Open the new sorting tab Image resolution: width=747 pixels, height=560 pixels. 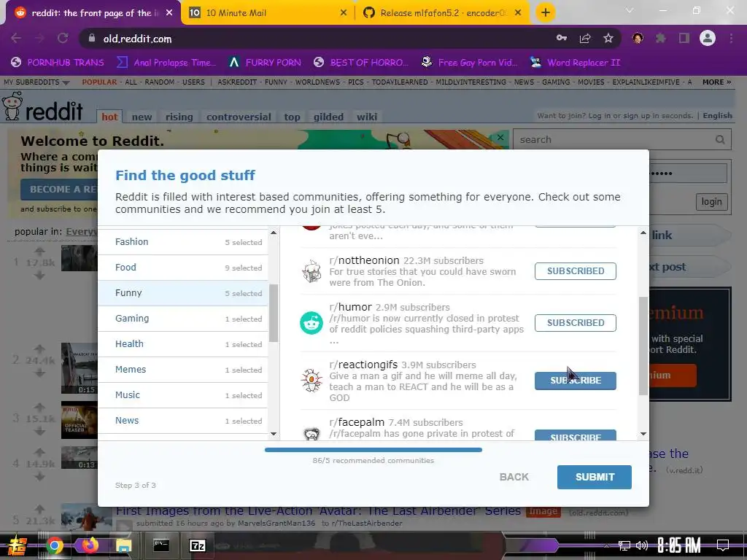click(x=142, y=117)
